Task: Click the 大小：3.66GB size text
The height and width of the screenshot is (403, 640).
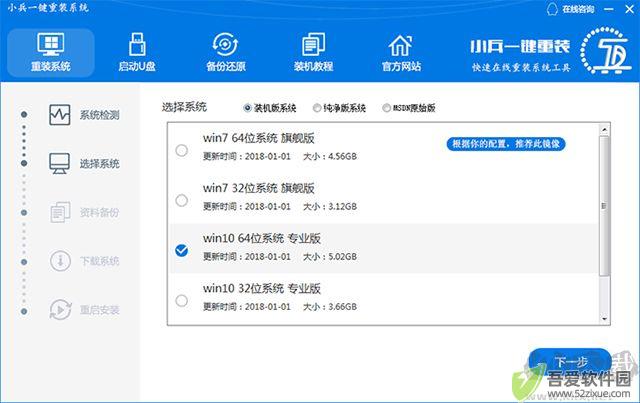Action: [330, 307]
